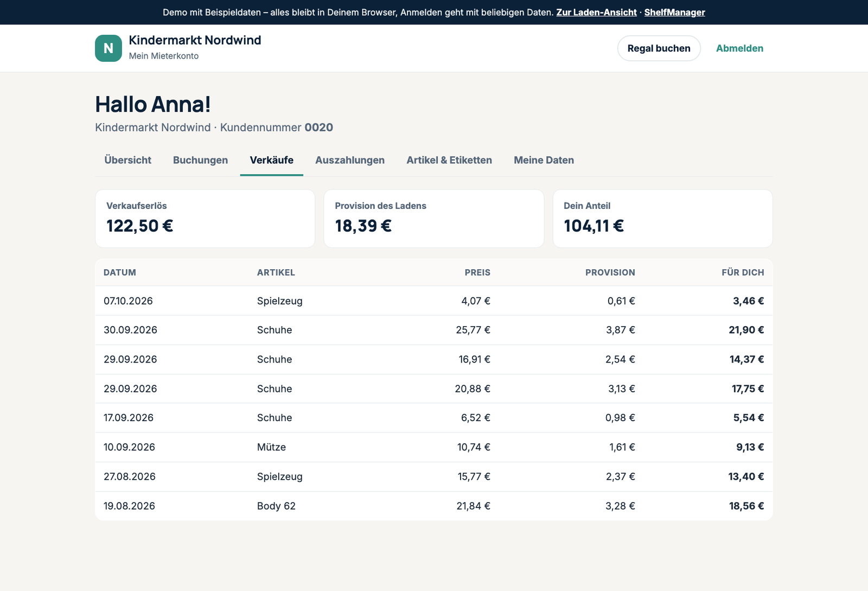
Task: Click the 17.09.2026 date cell
Action: point(129,418)
